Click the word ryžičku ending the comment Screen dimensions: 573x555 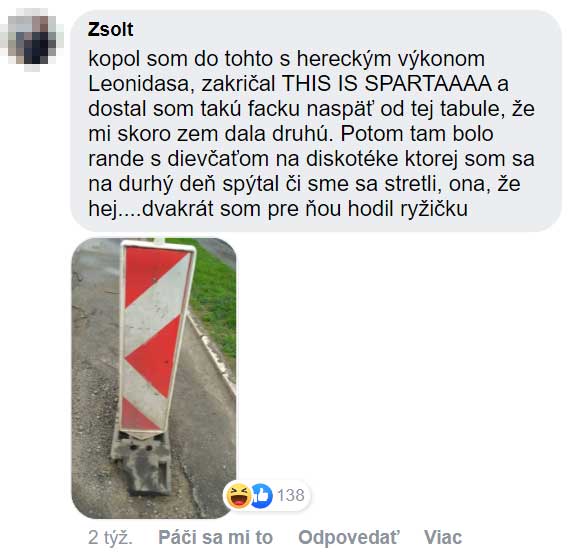tap(434, 210)
